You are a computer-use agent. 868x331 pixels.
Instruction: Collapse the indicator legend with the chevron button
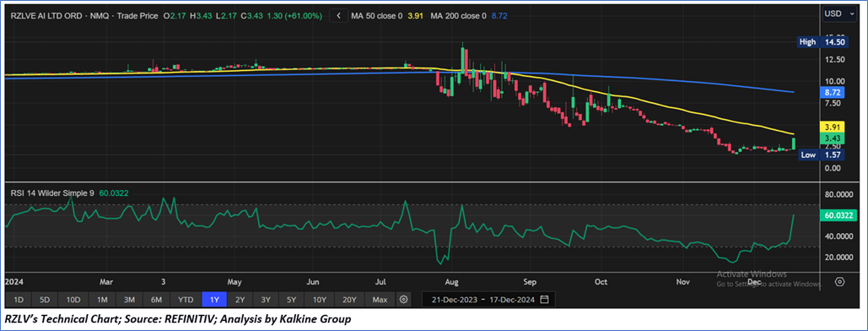[338, 16]
